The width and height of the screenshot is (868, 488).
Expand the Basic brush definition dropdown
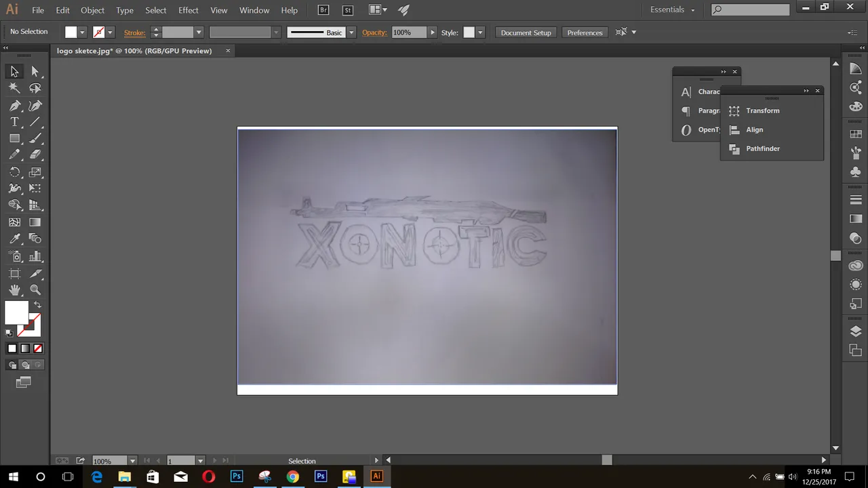351,33
